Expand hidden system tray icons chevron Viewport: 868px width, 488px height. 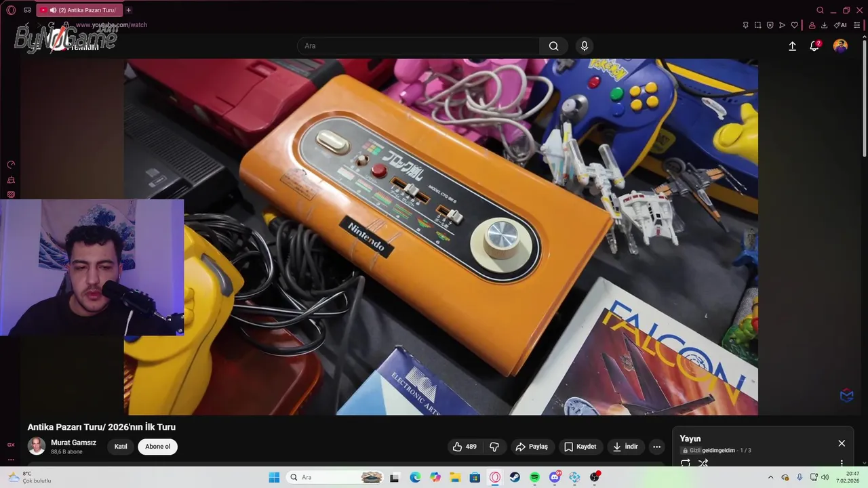pos(770,477)
